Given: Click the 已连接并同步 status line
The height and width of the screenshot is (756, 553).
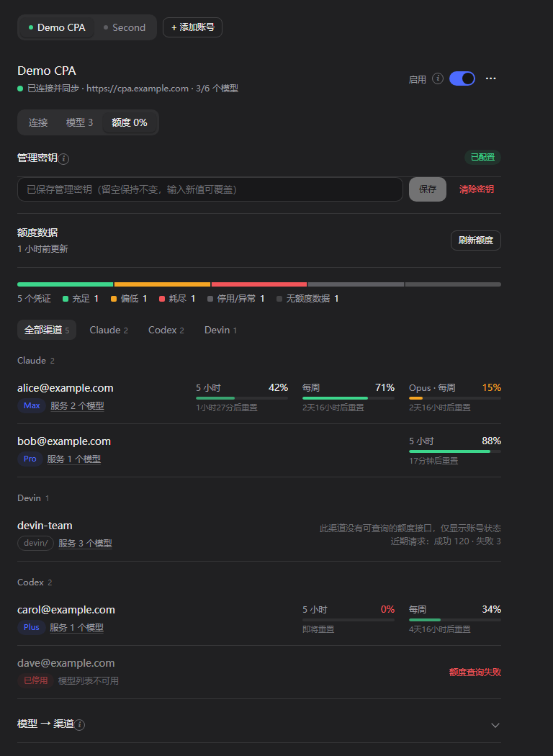Looking at the screenshot, I should pyautogui.click(x=127, y=89).
